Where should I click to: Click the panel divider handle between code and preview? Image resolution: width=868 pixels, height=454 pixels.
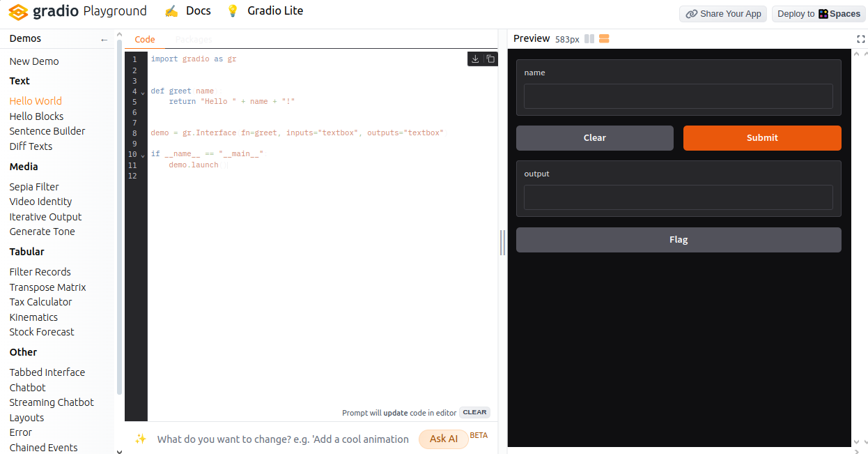(x=502, y=243)
